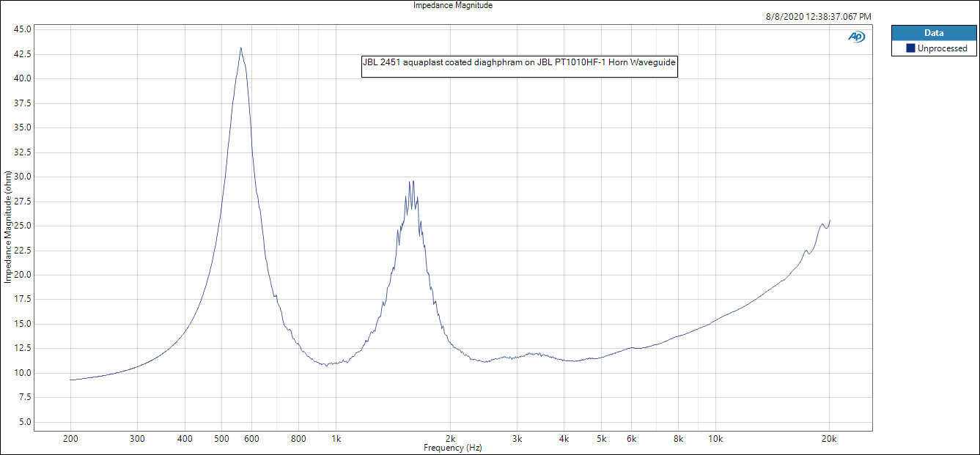Click the 1k frequency tick label
The width and height of the screenshot is (980, 455).
(x=336, y=440)
